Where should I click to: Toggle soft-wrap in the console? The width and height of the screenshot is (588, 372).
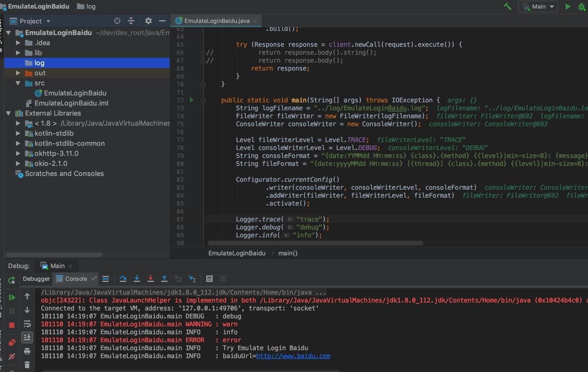[x=27, y=324]
